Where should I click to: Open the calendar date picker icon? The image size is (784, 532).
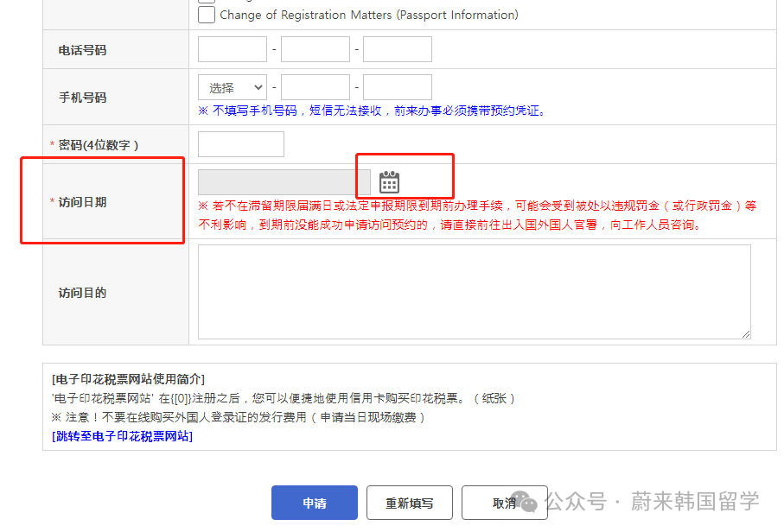coord(389,182)
